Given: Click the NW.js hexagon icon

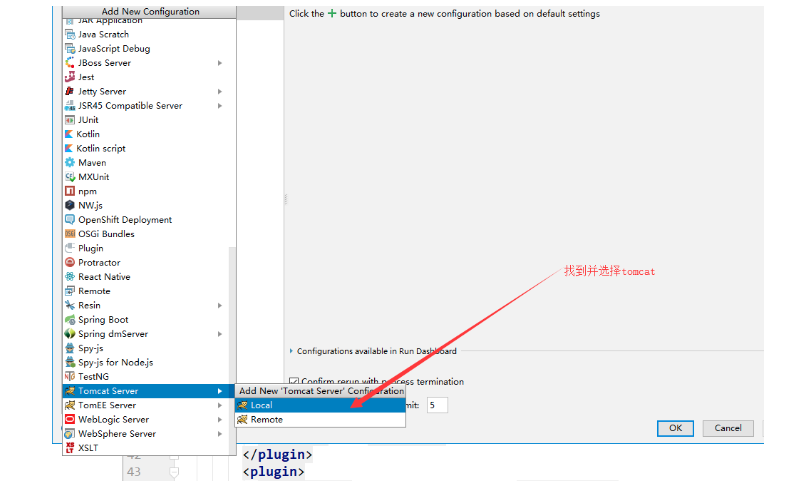Looking at the screenshot, I should [x=70, y=205].
